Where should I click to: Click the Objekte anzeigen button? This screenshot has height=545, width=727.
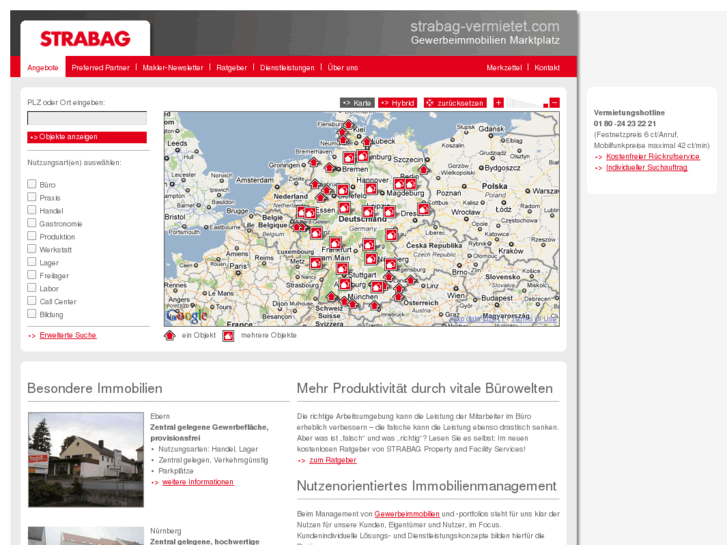click(x=87, y=137)
